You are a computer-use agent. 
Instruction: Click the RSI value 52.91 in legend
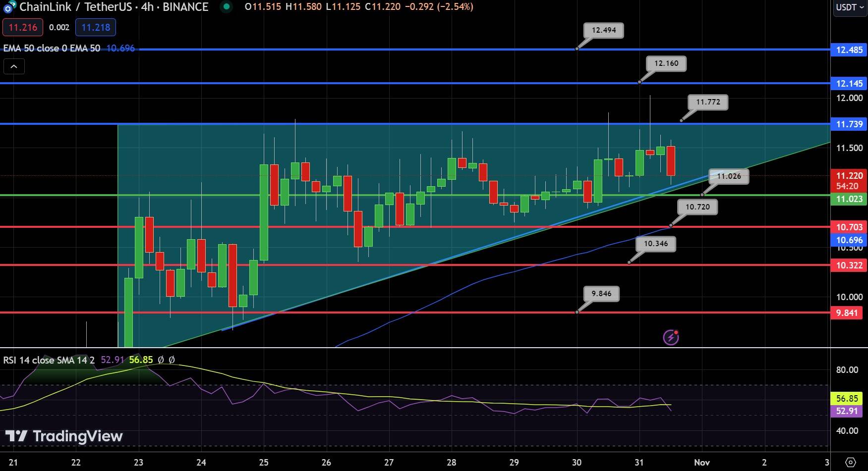[112, 360]
